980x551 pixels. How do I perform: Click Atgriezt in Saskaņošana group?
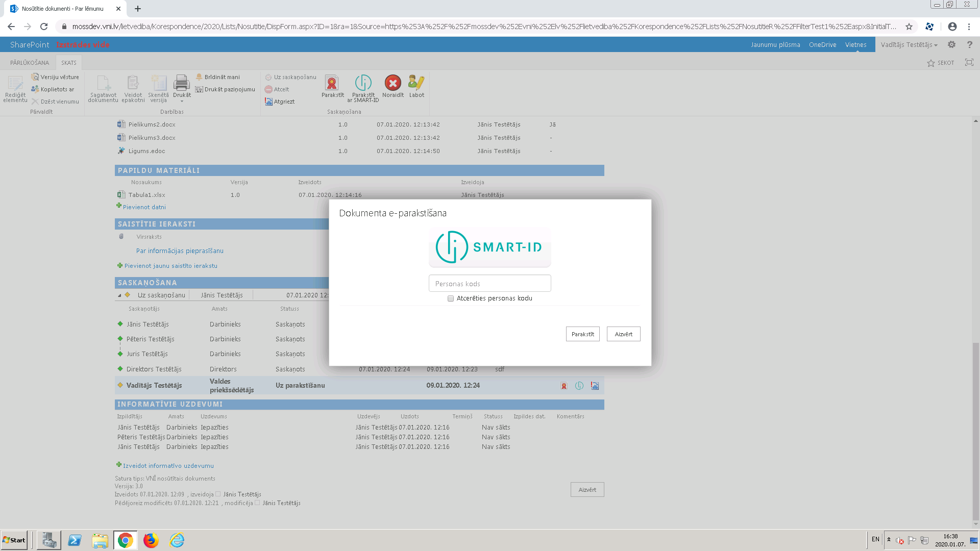click(x=280, y=102)
